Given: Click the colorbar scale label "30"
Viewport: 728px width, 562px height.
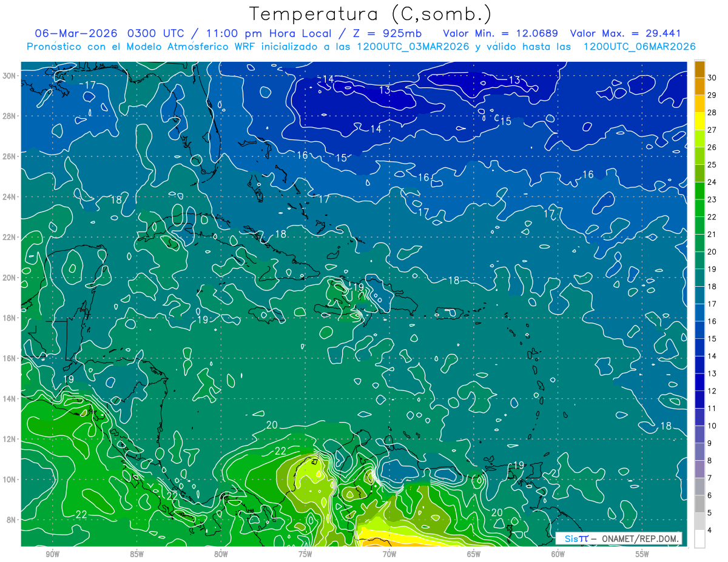Looking at the screenshot, I should (x=712, y=78).
